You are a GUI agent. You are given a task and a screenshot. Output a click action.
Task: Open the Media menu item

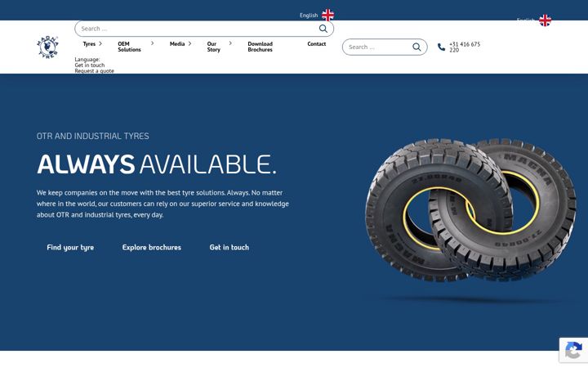pos(177,44)
